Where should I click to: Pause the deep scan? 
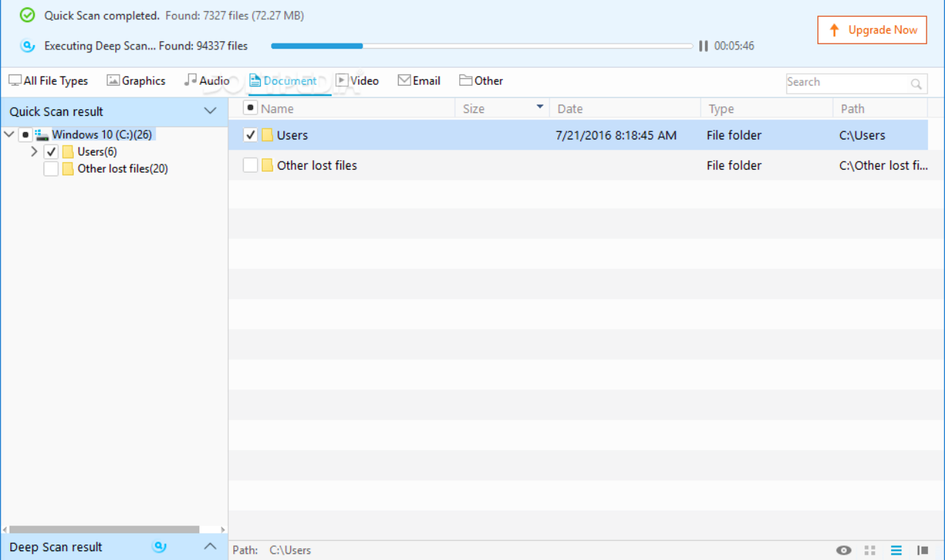tap(703, 46)
